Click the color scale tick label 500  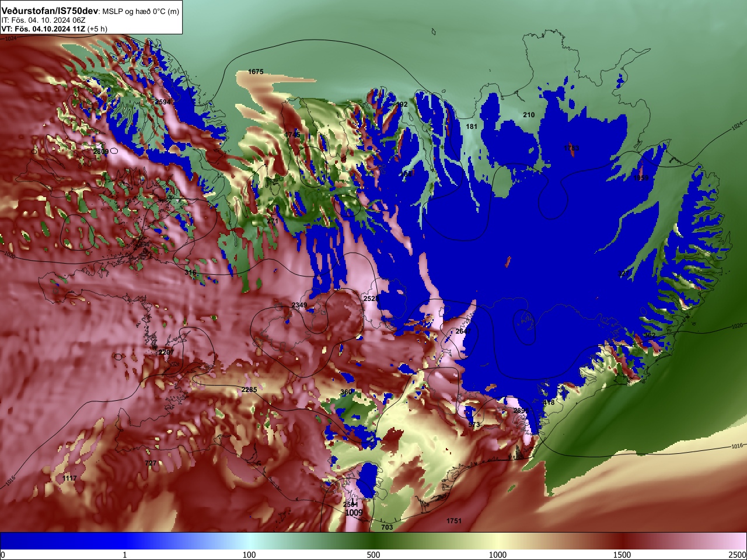tap(373, 555)
